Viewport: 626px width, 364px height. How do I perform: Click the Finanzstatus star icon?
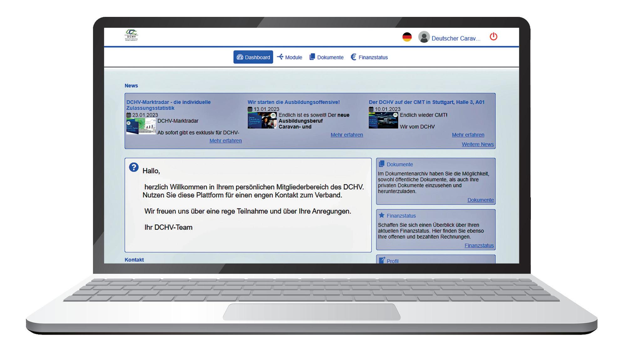pos(382,215)
